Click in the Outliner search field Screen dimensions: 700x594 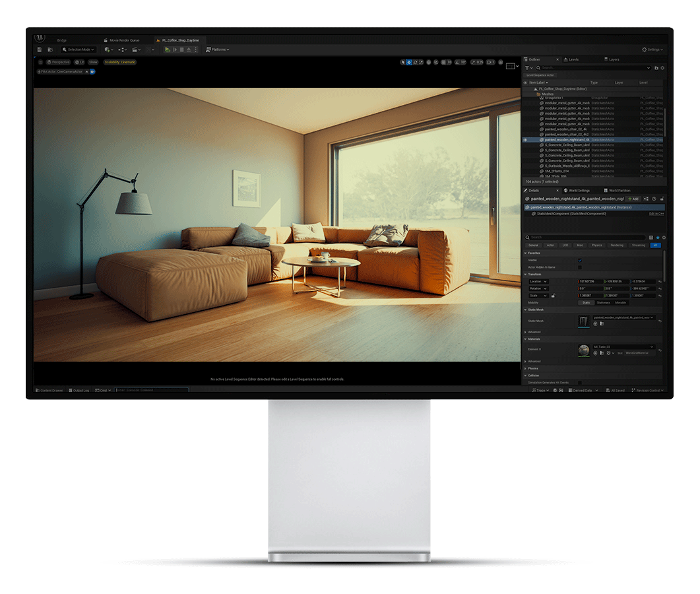(x=592, y=68)
